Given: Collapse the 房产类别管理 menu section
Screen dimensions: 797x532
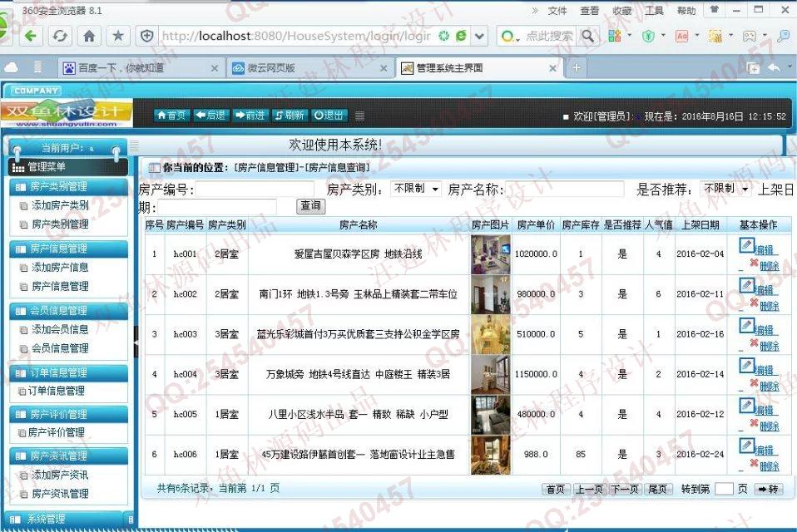Looking at the screenshot, I should tap(68, 186).
